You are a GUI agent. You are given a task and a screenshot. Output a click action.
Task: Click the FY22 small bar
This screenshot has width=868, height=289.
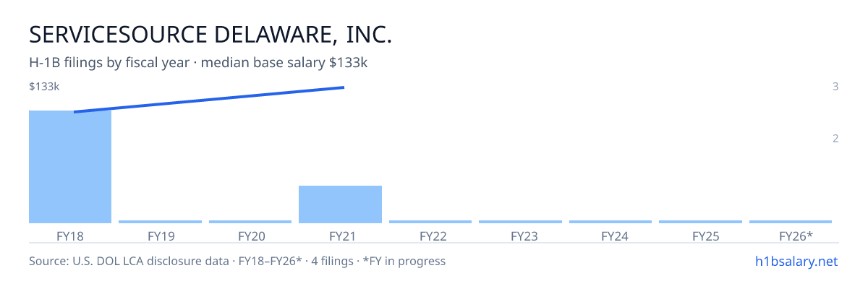(x=430, y=222)
